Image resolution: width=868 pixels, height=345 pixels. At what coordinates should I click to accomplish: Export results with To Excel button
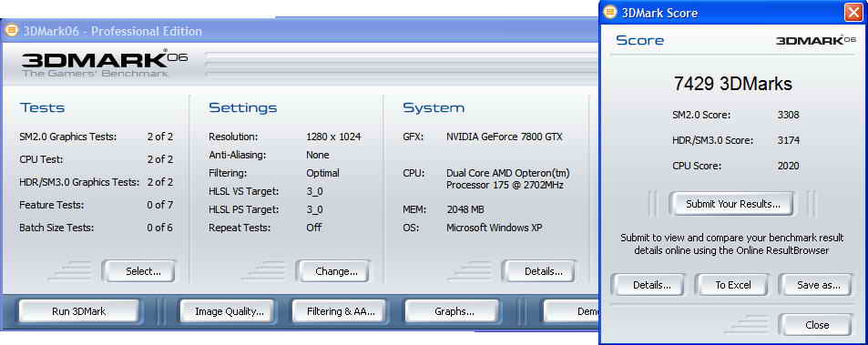(x=731, y=285)
